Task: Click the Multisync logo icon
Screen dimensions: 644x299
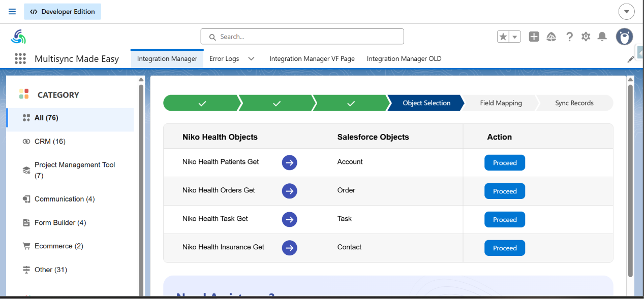Action: coord(18,37)
